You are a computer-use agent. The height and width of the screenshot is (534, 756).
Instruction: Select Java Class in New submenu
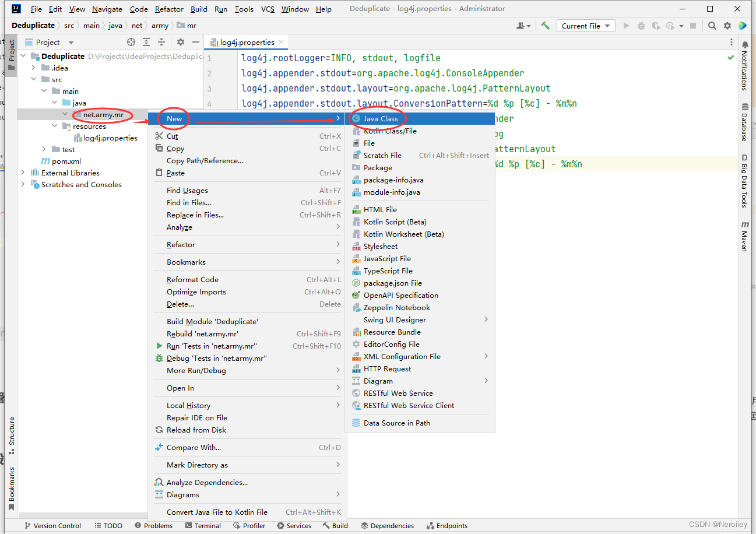coord(420,118)
